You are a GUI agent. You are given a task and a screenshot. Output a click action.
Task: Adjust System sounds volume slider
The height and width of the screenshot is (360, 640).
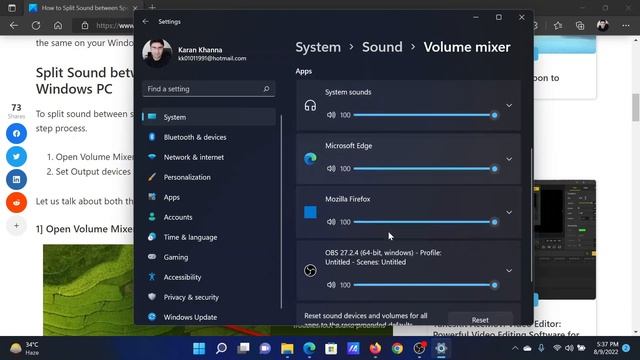pos(425,115)
